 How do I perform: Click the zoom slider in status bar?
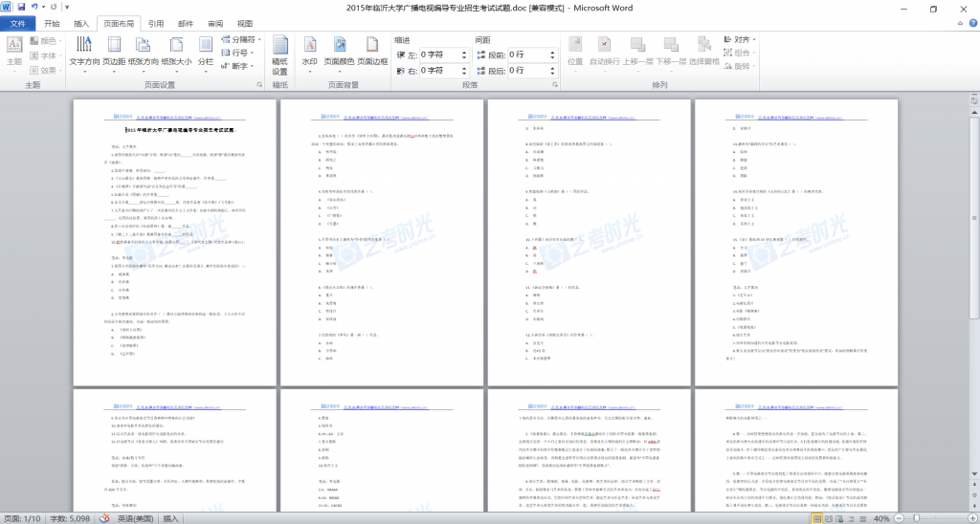919,517
